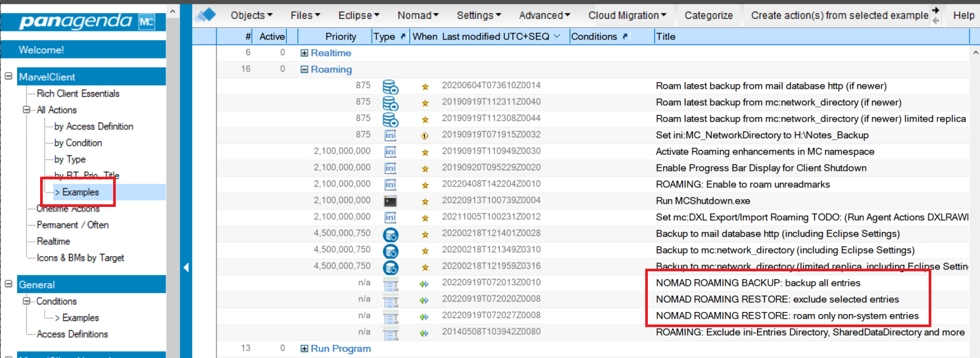Click Create action(s) from selected example
The image size is (980, 358).
[839, 15]
